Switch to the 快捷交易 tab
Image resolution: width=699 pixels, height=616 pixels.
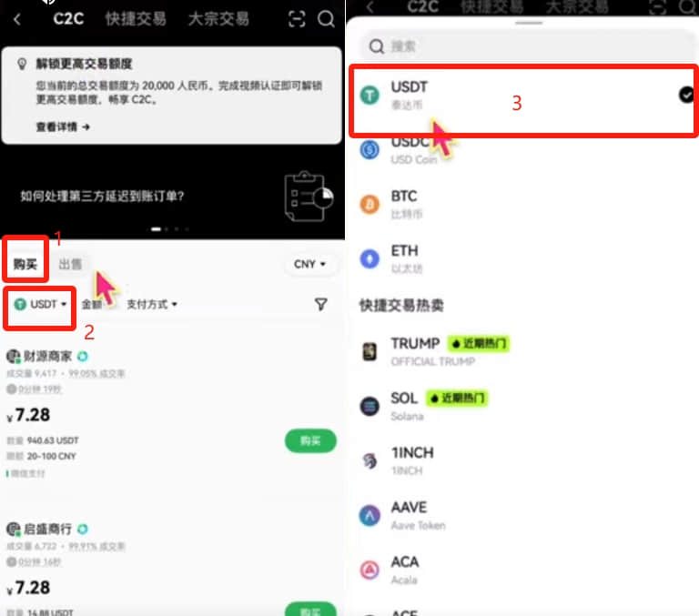click(x=136, y=19)
